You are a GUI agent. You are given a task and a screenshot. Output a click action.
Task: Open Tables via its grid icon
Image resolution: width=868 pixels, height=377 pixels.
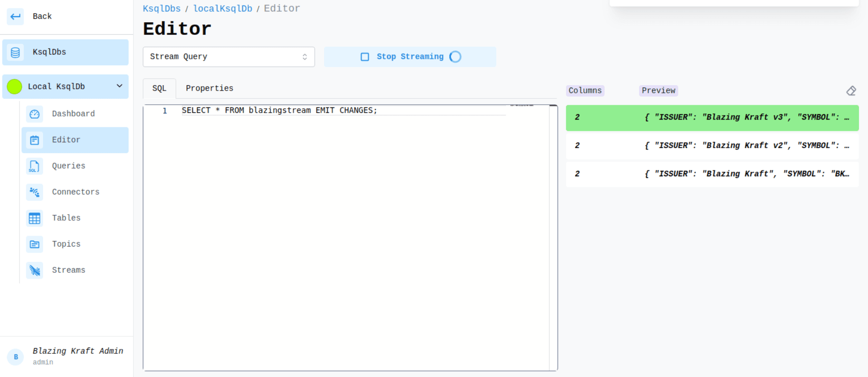[34, 218]
